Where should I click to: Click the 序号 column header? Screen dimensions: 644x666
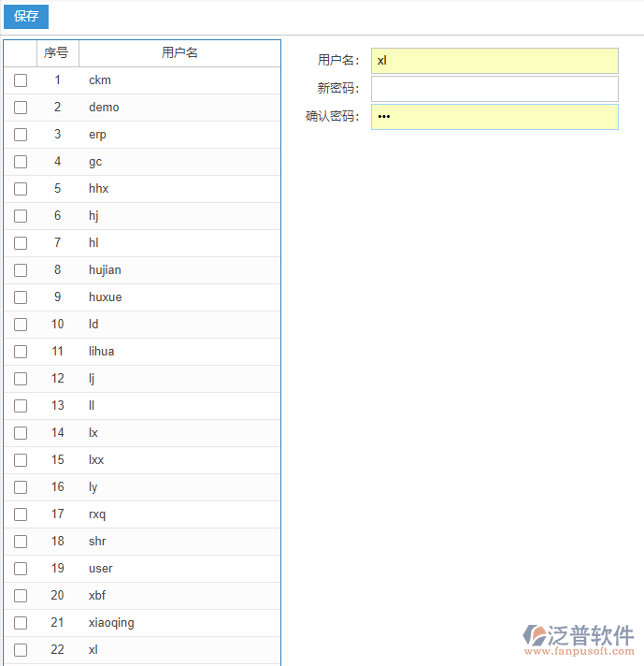click(57, 53)
